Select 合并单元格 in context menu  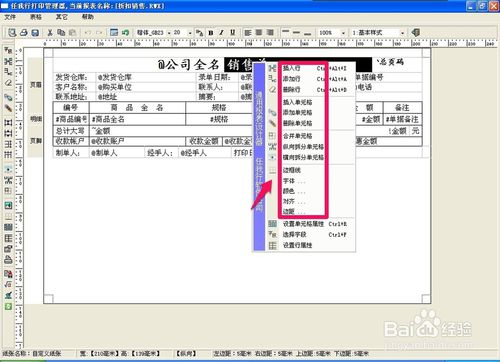297,136
